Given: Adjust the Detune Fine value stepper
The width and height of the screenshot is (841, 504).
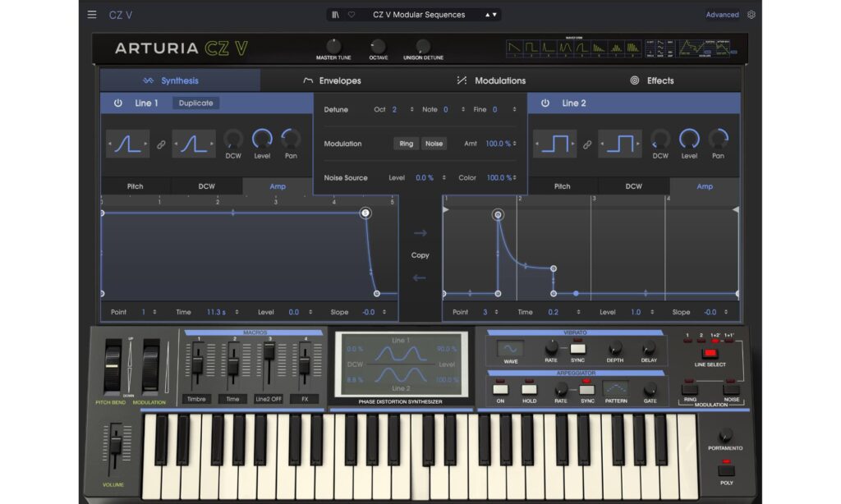Looking at the screenshot, I should tap(514, 109).
